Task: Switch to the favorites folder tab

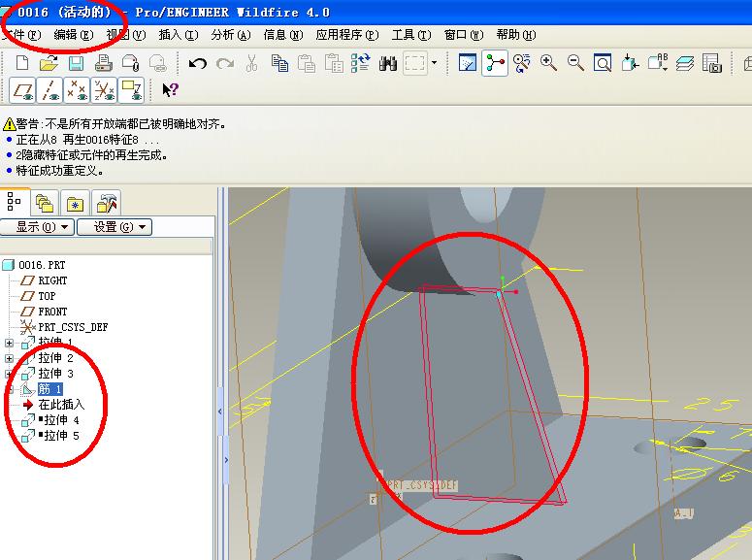Action: point(75,204)
